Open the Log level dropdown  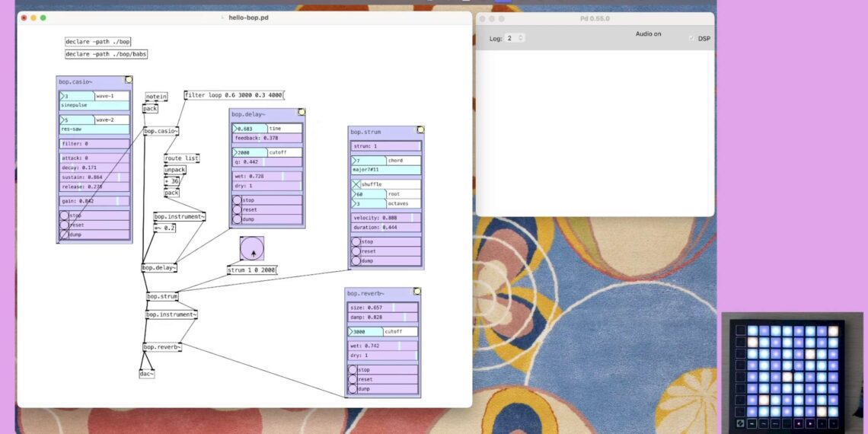(515, 38)
